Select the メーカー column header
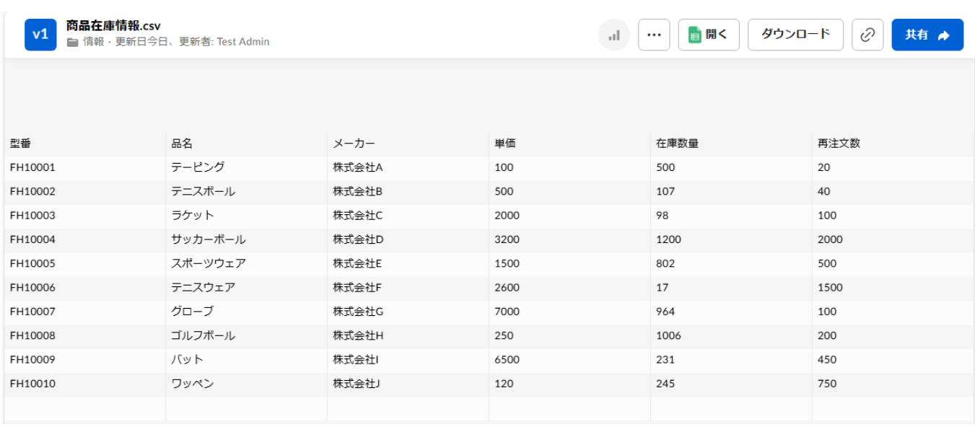 (x=354, y=144)
